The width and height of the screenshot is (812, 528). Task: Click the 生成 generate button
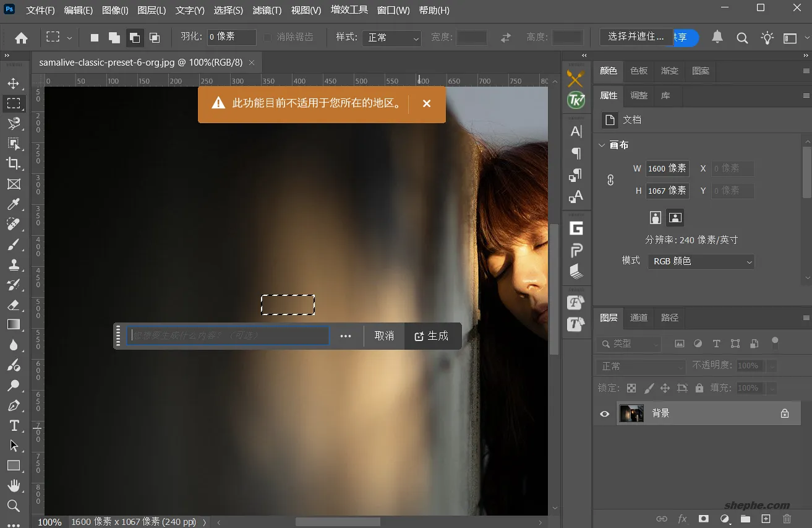432,335
